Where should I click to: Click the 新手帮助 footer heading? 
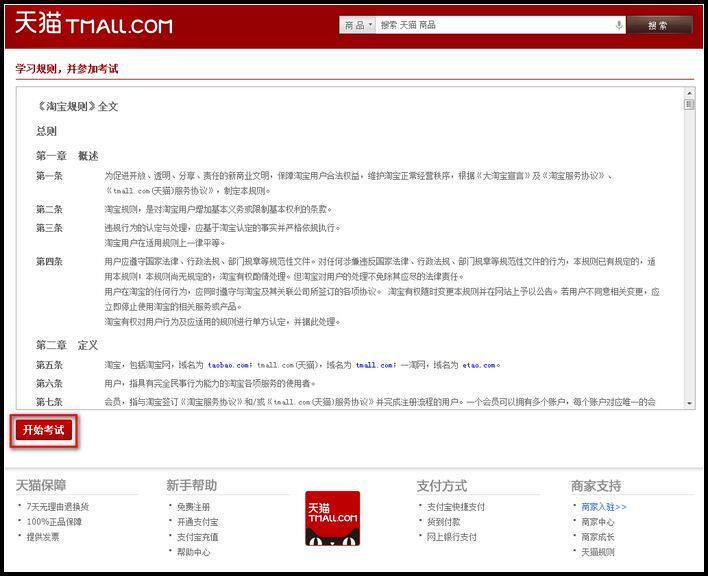coord(191,485)
